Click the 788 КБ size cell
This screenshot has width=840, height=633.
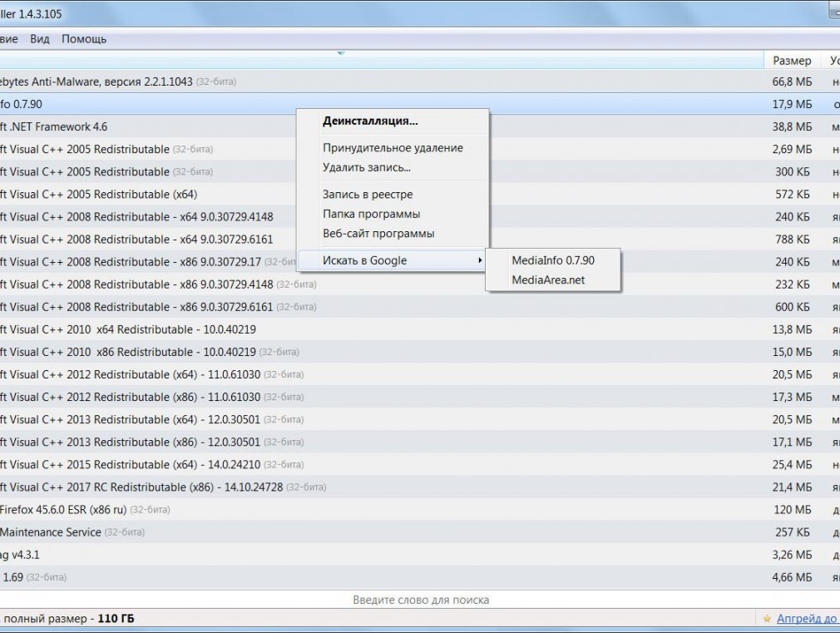[793, 239]
